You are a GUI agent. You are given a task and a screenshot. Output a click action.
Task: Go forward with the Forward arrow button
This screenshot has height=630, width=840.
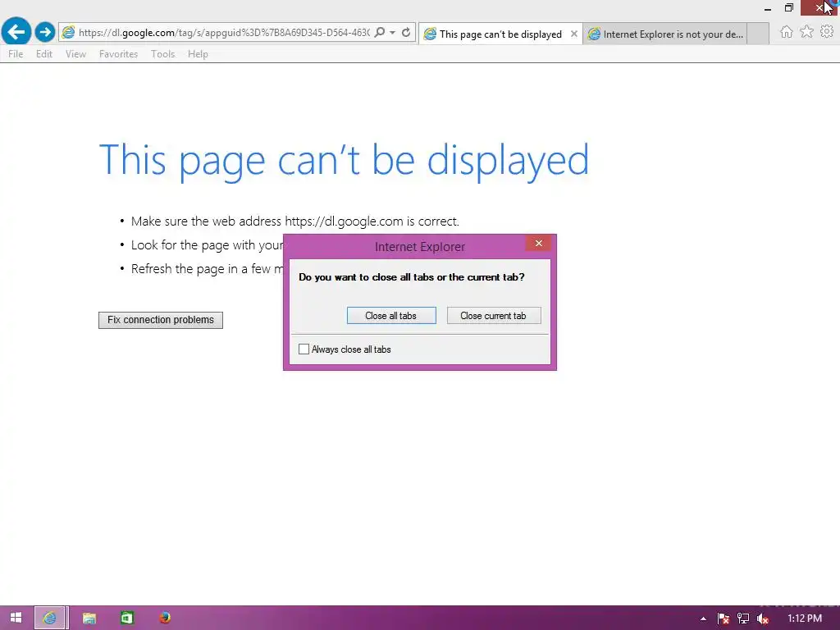(x=45, y=32)
